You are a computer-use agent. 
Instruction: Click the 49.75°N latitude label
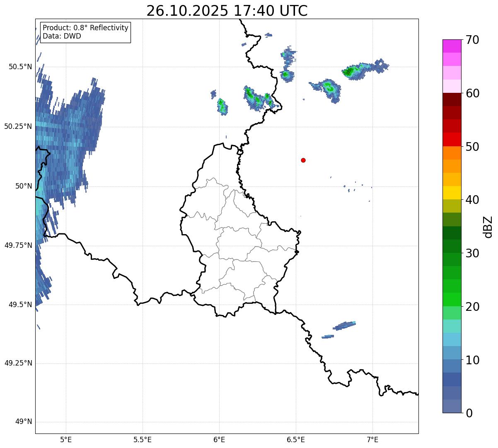coord(18,245)
